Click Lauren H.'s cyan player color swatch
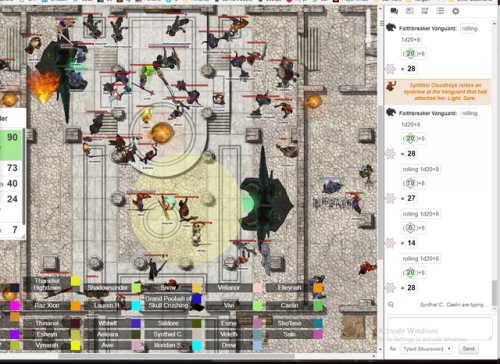Viewport: 500px width, 364px height. click(136, 305)
